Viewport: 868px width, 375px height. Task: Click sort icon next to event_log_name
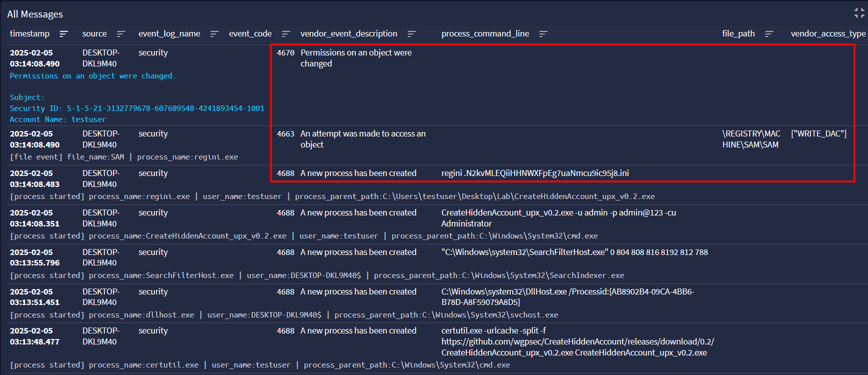coord(214,34)
